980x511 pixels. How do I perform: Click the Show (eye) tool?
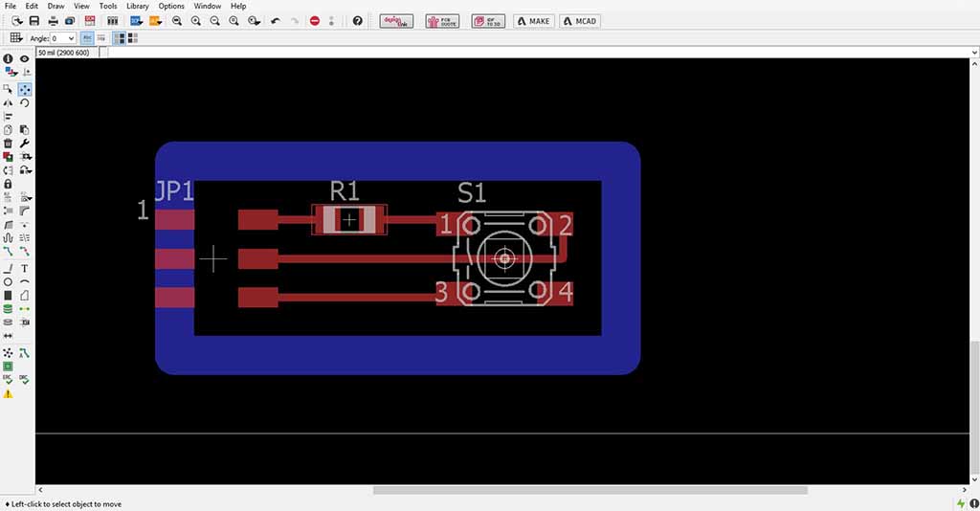(x=24, y=58)
